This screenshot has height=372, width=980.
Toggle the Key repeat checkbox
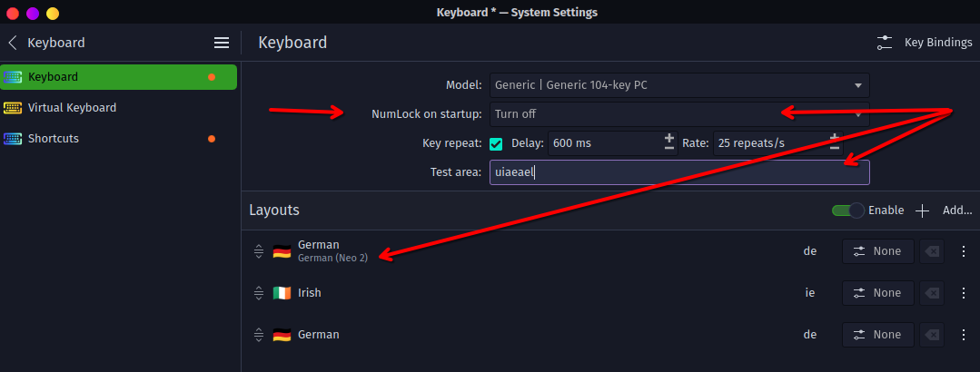496,144
